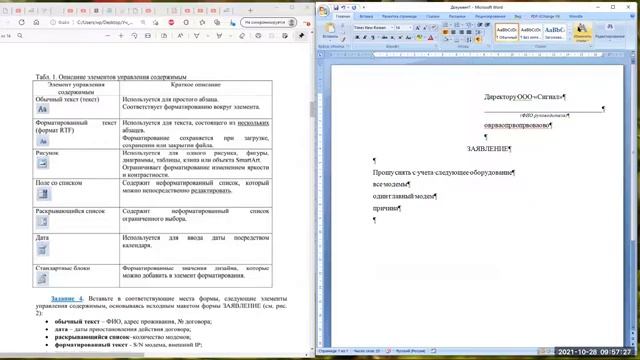Open the Change Styles (Изменить стили) dropdown
The width and height of the screenshot is (640, 360).
coord(582,33)
